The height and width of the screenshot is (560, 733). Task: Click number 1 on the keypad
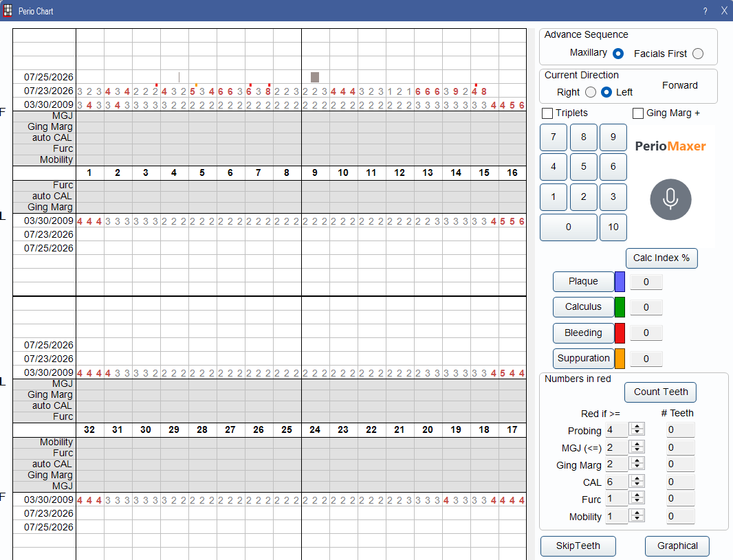point(554,197)
